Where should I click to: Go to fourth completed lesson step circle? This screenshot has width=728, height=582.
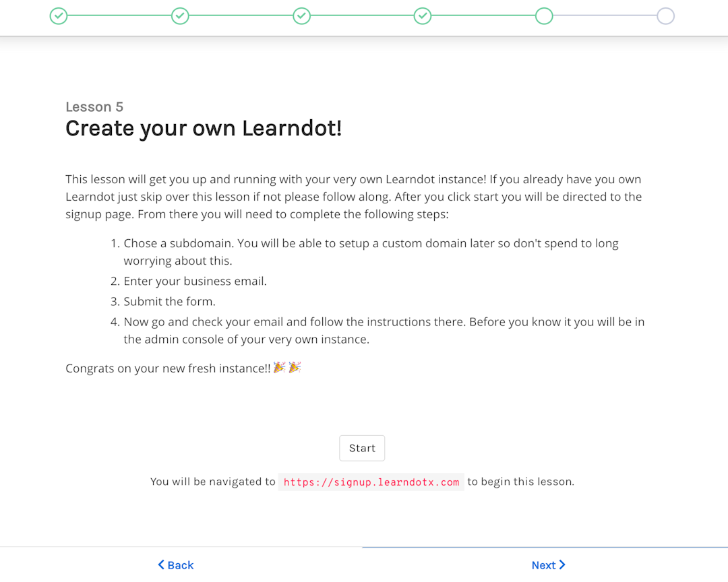[423, 15]
